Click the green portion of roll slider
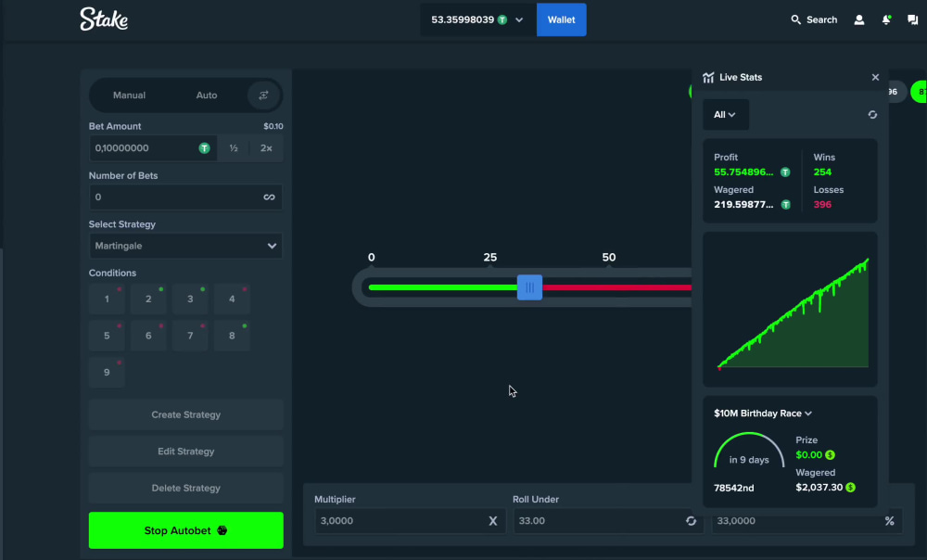The height and width of the screenshot is (560, 927). click(x=442, y=287)
